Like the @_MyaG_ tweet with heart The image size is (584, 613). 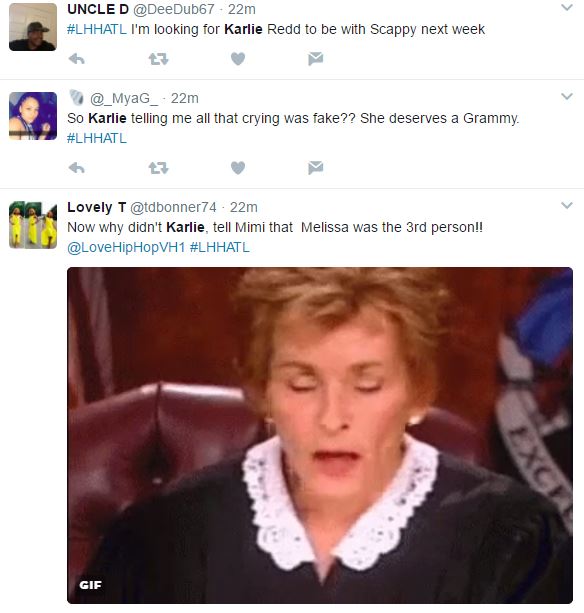click(x=238, y=168)
